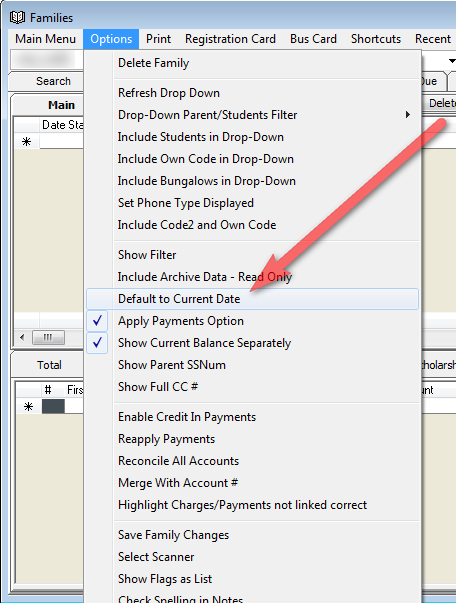Screen dimensions: 456x603
Task: Switch to the Search tab
Action: [53, 81]
